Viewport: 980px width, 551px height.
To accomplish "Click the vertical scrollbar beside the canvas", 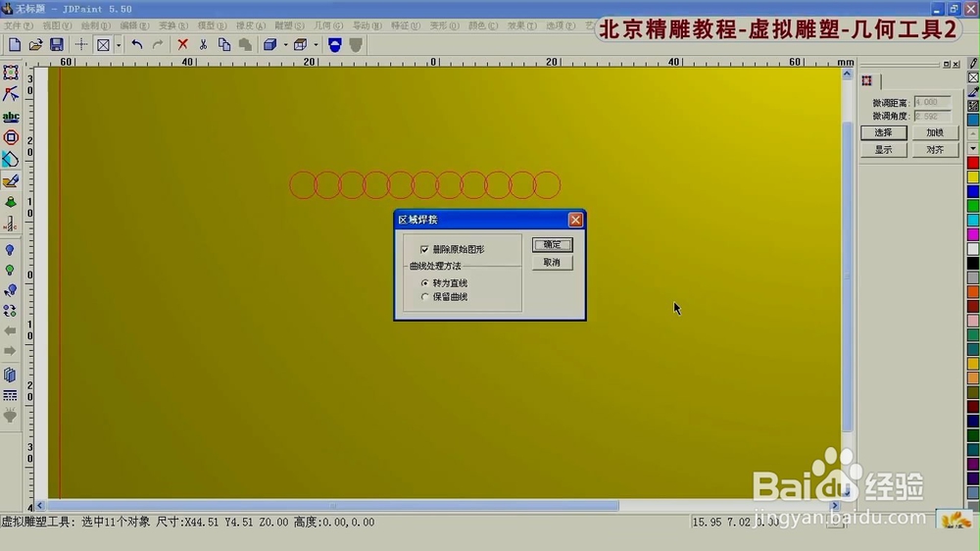I will pyautogui.click(x=847, y=275).
